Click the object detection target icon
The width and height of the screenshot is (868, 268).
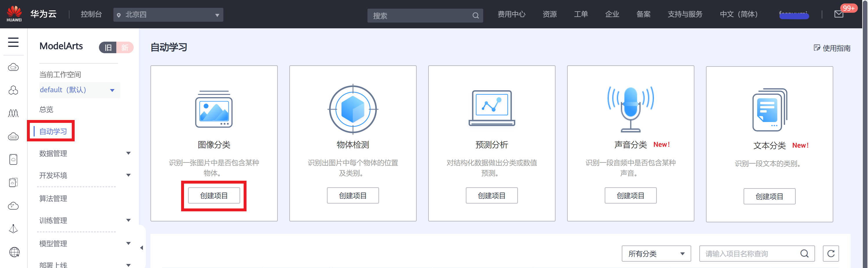[353, 109]
